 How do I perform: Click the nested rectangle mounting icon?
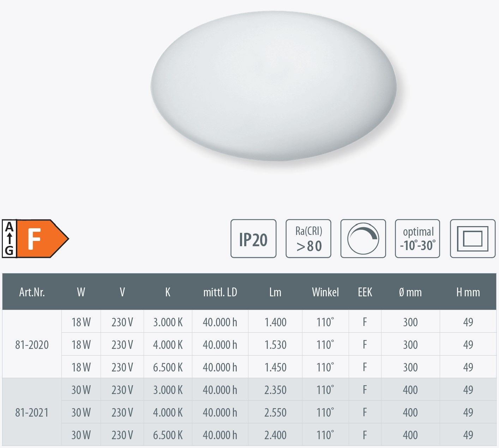tap(473, 238)
